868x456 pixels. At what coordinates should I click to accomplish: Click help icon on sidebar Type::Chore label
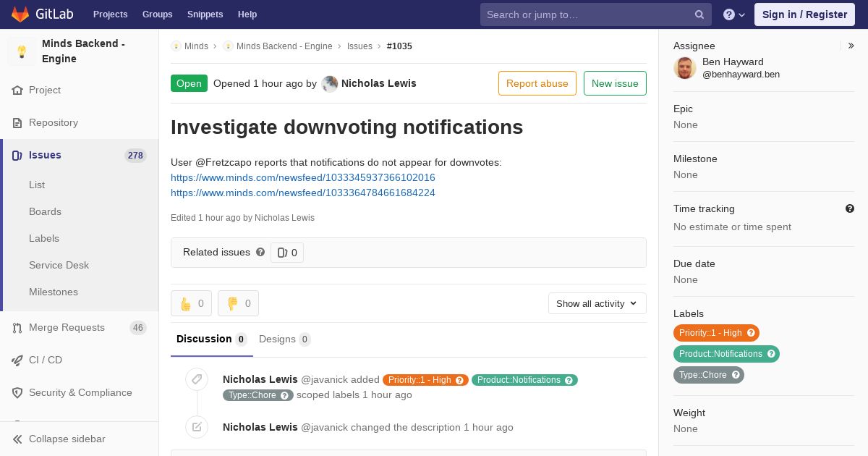pyautogui.click(x=736, y=375)
